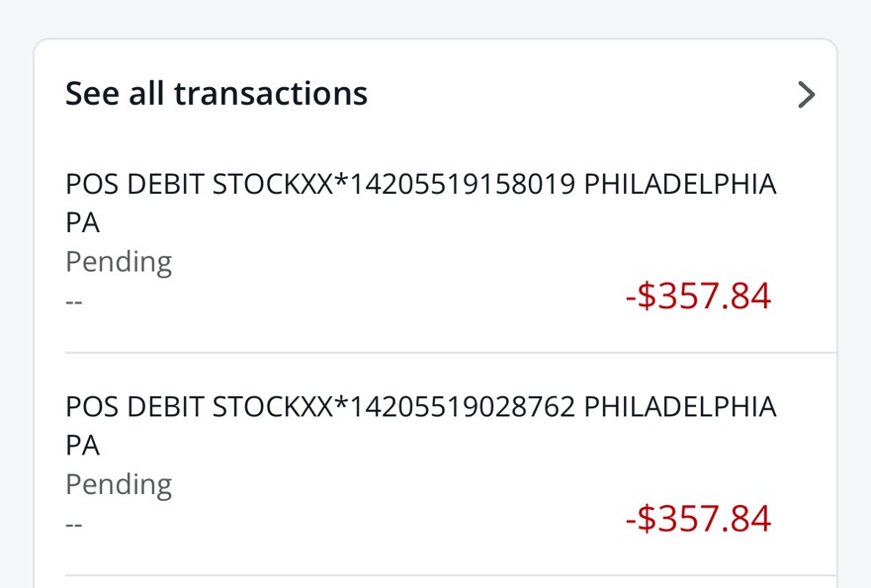Click the STOCKXX*14205519028762 merchant reference
The height and width of the screenshot is (588, 871).
coord(394,407)
